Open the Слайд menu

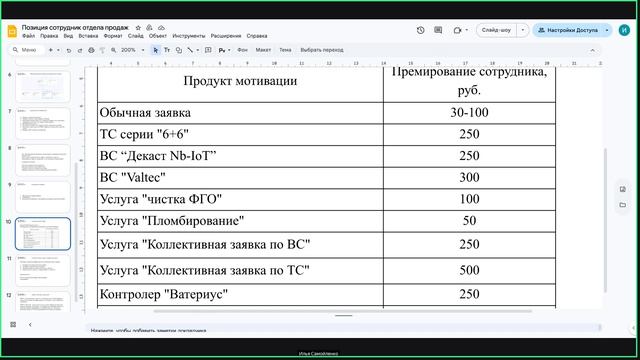(136, 36)
